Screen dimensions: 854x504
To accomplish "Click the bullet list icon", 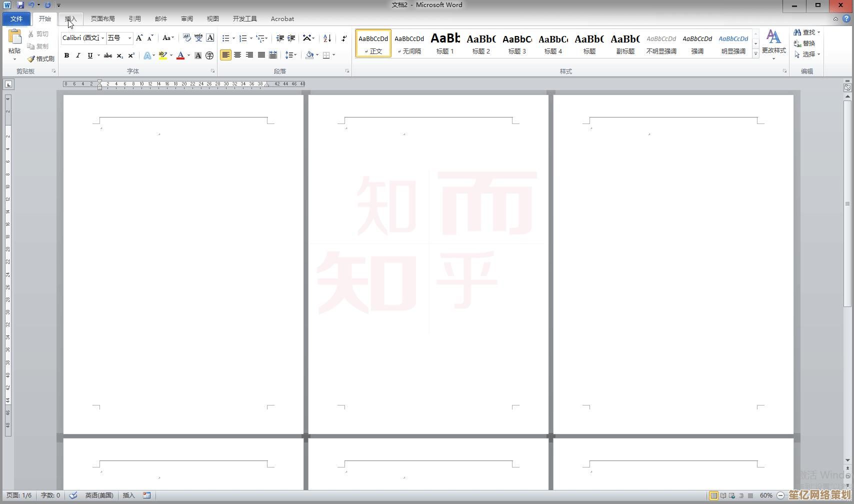I will click(226, 38).
